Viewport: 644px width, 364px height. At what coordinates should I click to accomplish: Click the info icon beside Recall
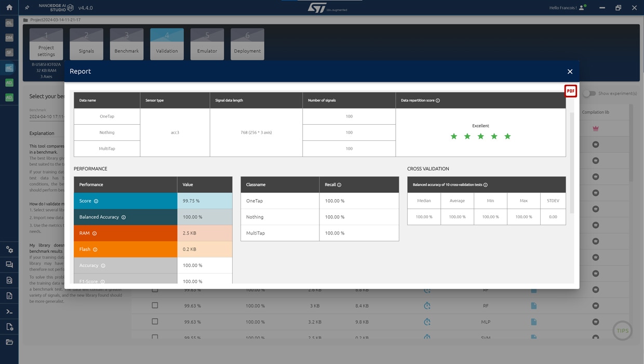click(339, 185)
